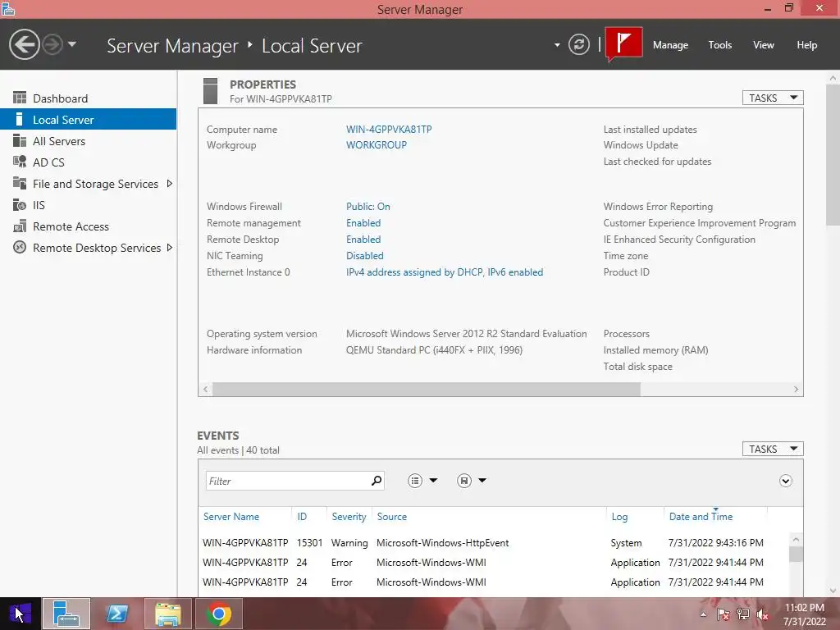
Task: Open the red notifications flag
Action: 623,43
